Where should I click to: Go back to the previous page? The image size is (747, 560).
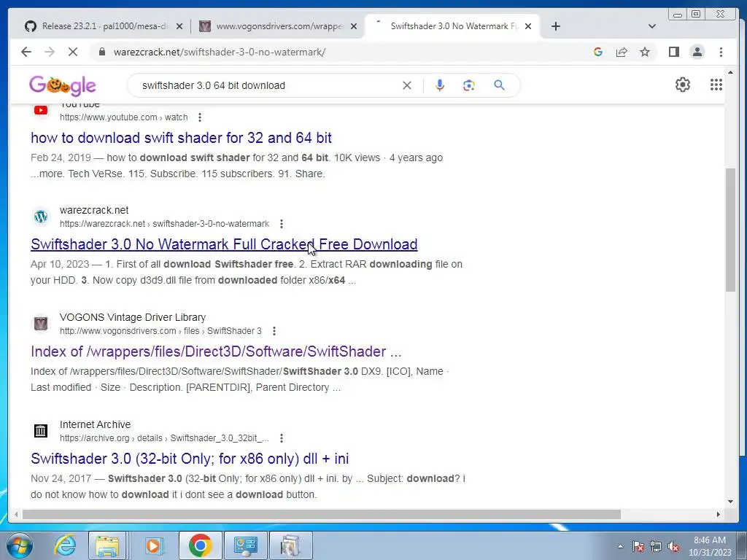point(26,52)
